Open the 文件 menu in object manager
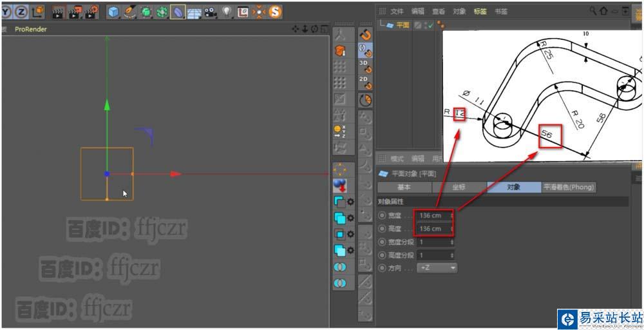Image resolution: width=644 pixels, height=330 pixels. coord(397,12)
